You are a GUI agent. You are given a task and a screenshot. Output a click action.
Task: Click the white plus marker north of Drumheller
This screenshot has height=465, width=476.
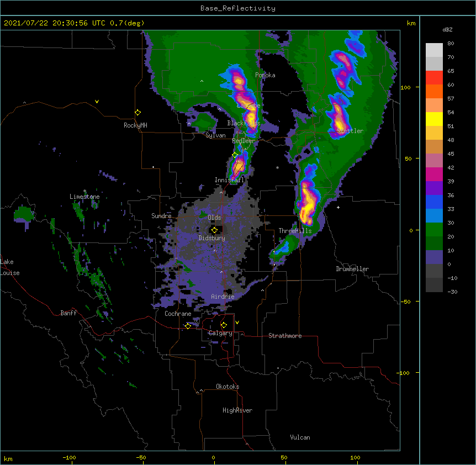tap(338, 207)
